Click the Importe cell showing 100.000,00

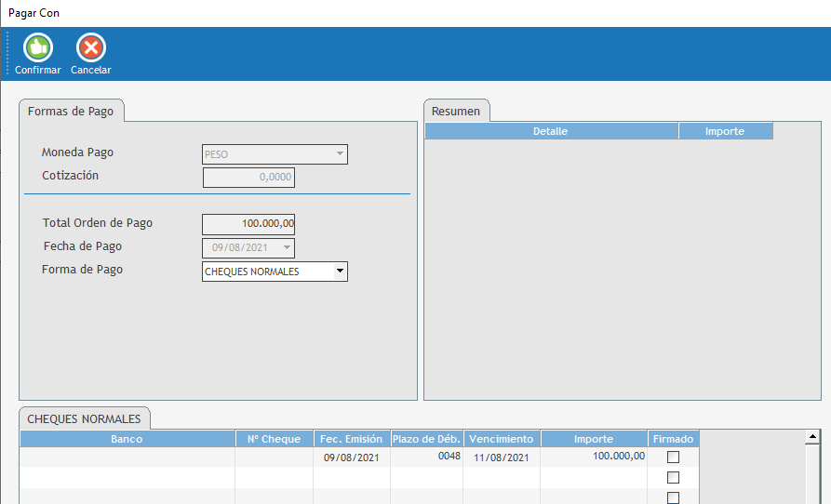pyautogui.click(x=594, y=458)
